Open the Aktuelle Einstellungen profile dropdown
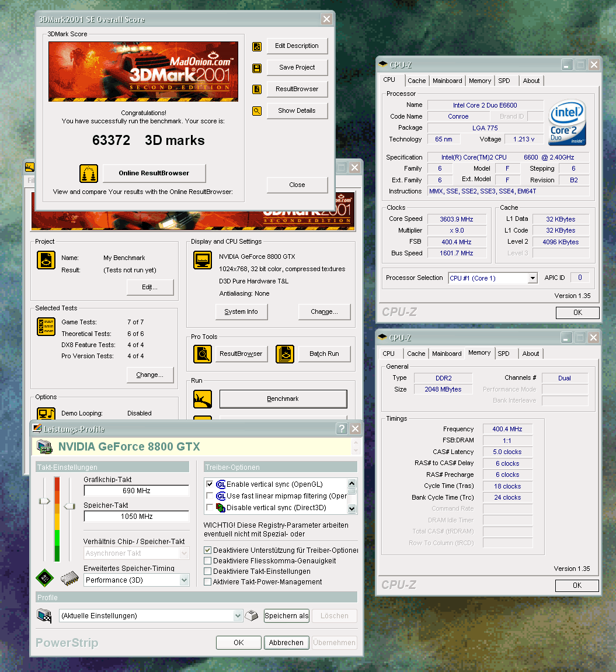616x672 pixels. point(238,616)
